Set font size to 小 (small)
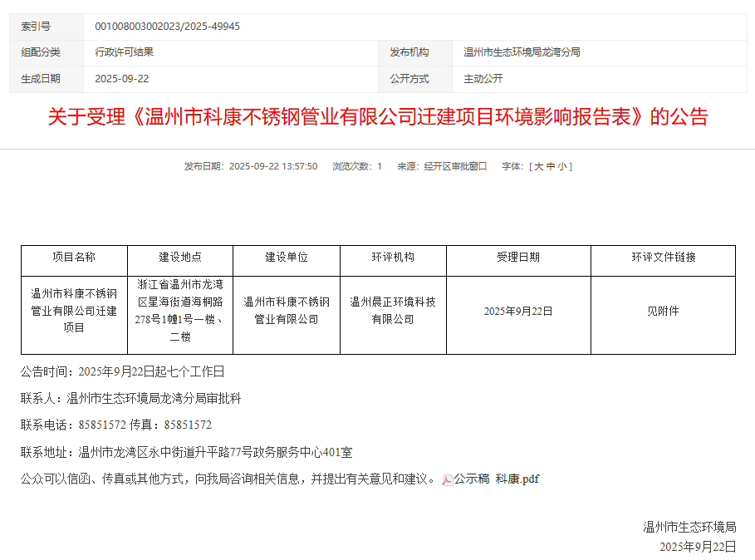Screen dimensions: 755x560 [x=561, y=166]
